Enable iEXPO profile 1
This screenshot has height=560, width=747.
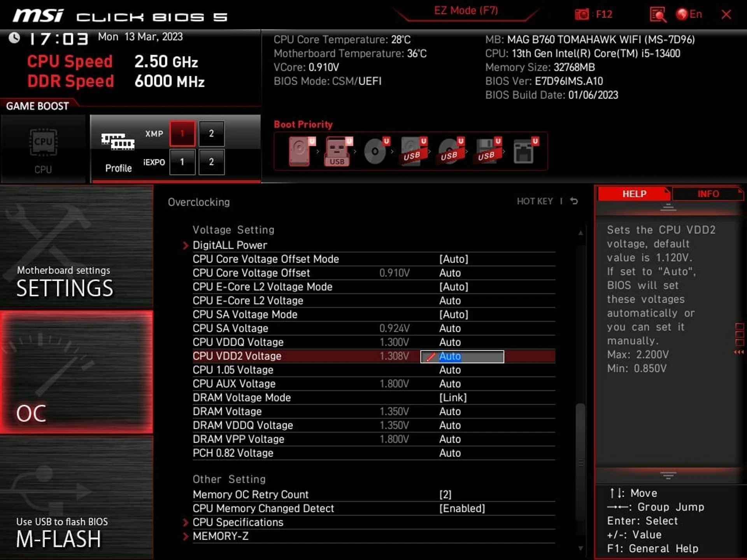click(182, 162)
